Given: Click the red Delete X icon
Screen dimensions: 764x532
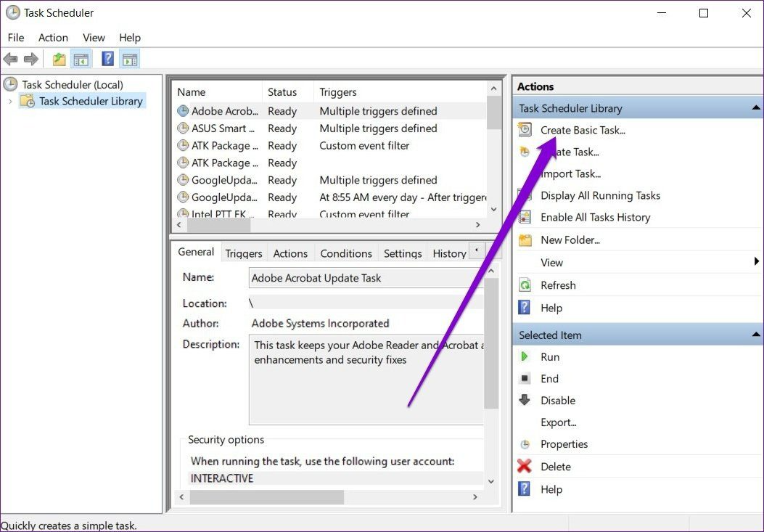Looking at the screenshot, I should 525,466.
